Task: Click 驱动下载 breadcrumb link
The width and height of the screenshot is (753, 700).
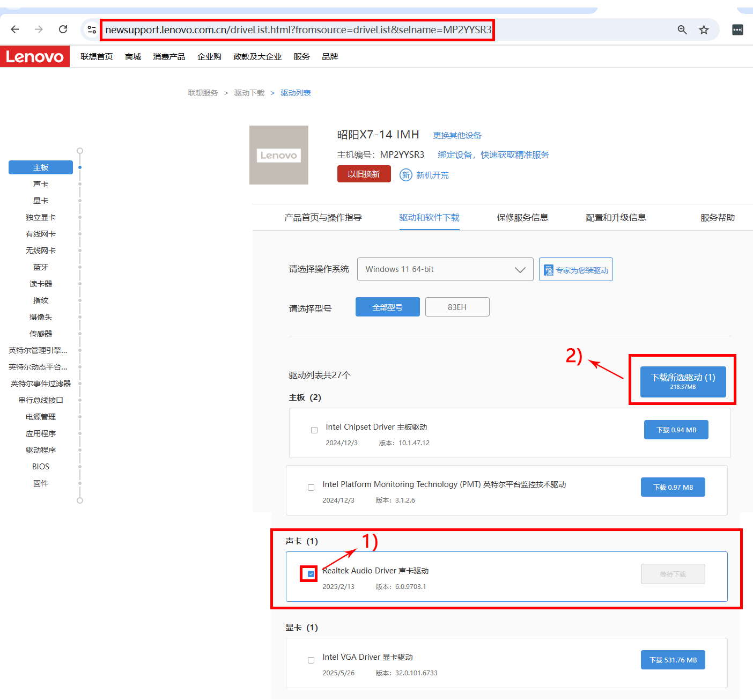Action: click(x=249, y=93)
